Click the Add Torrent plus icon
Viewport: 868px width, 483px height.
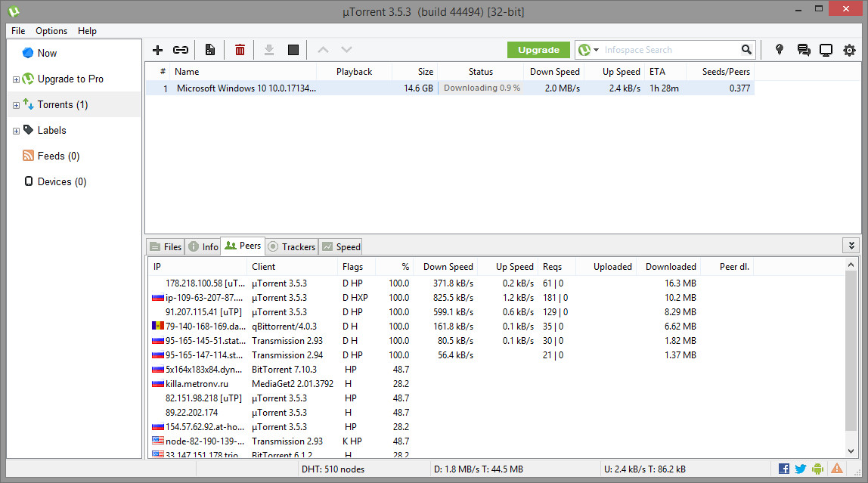tap(158, 50)
